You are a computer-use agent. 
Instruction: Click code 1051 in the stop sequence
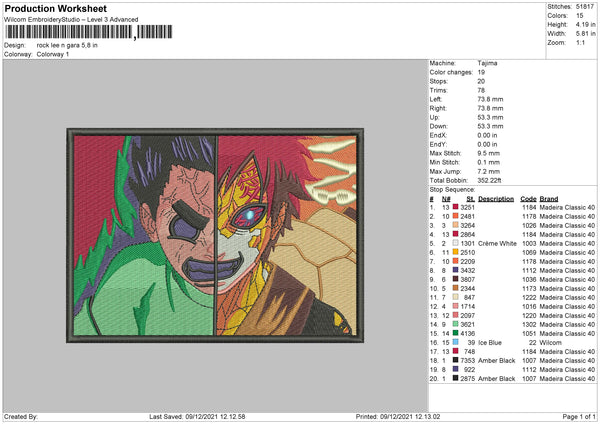[x=529, y=333]
